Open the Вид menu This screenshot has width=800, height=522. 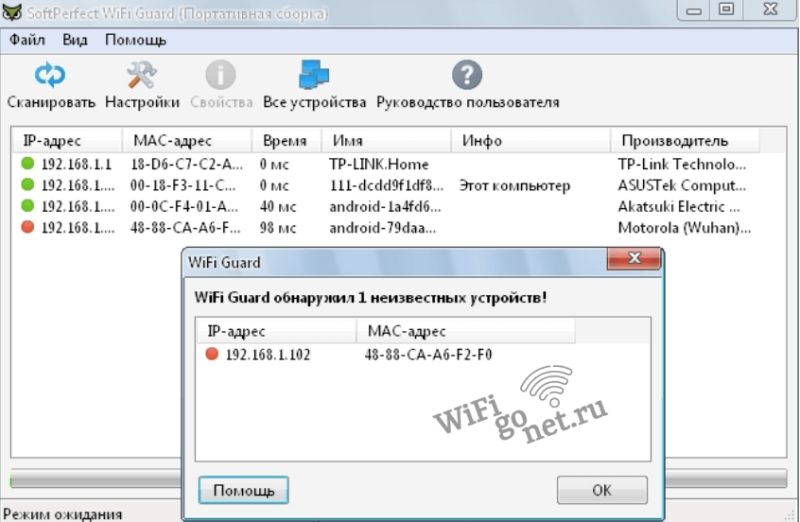(74, 40)
